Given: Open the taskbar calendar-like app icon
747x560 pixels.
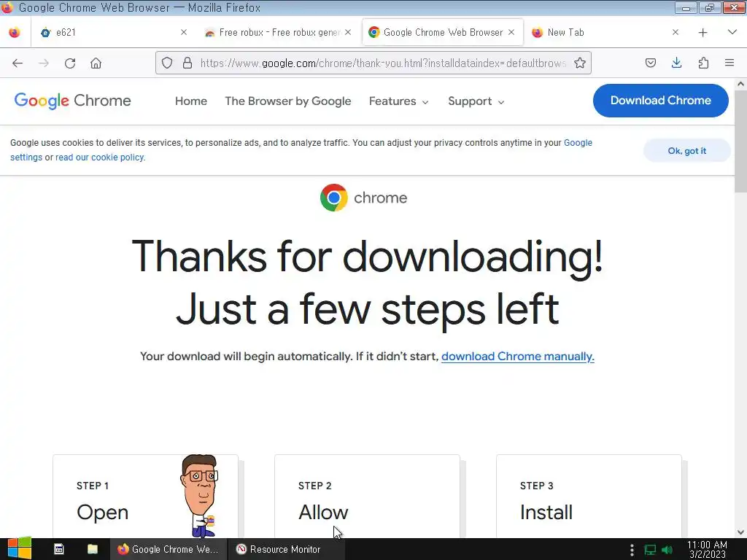Looking at the screenshot, I should click(59, 549).
